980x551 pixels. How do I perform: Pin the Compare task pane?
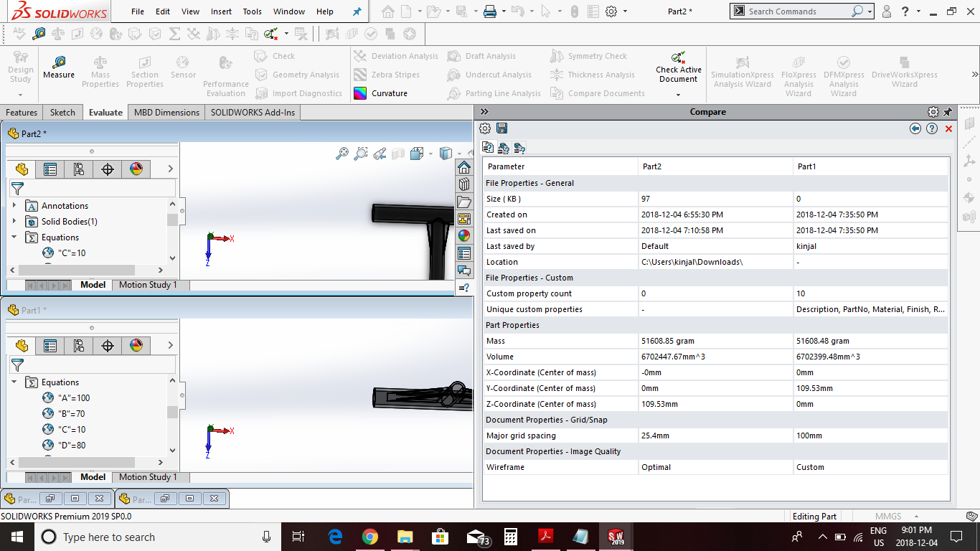(948, 112)
